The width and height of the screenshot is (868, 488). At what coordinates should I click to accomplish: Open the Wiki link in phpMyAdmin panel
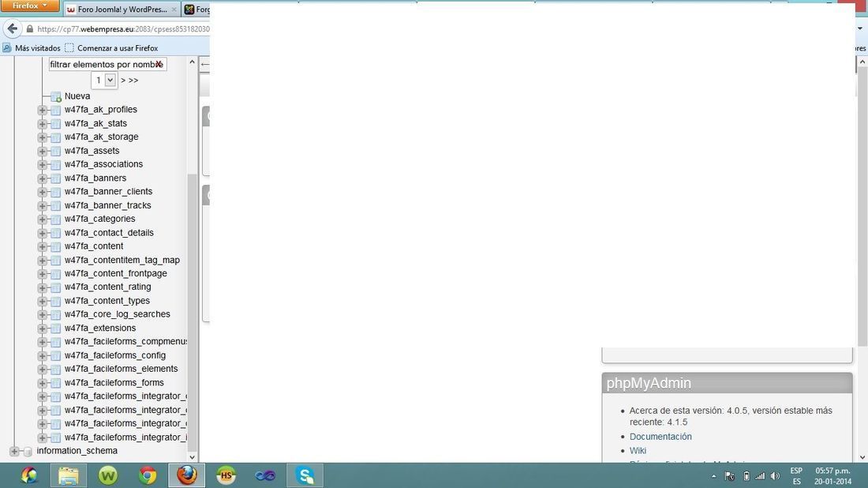click(638, 451)
